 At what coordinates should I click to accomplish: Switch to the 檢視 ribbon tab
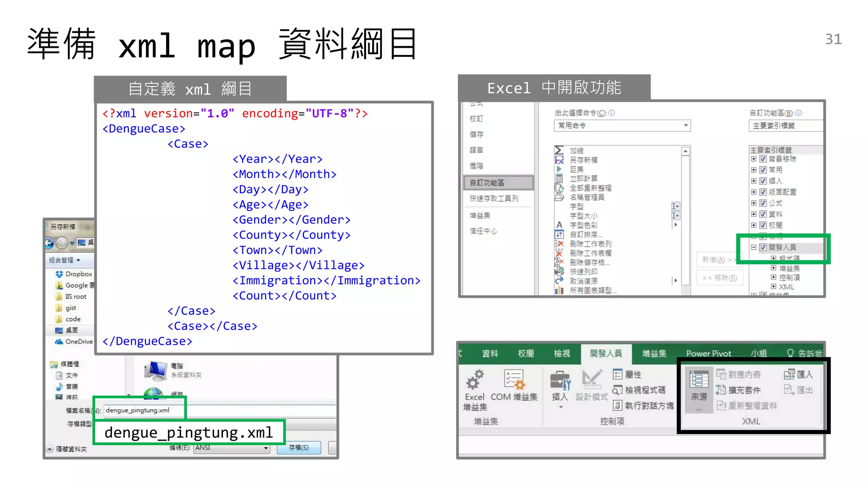coord(562,353)
